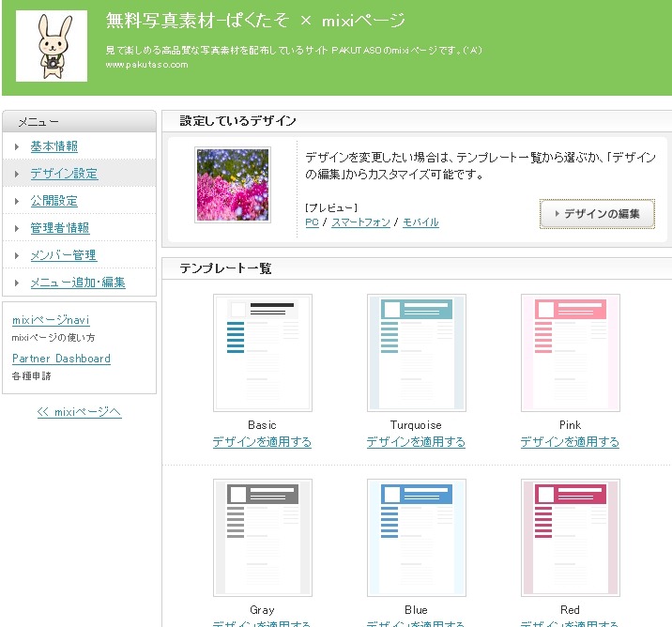Click the www.pakutaso.com URL text

(x=146, y=65)
